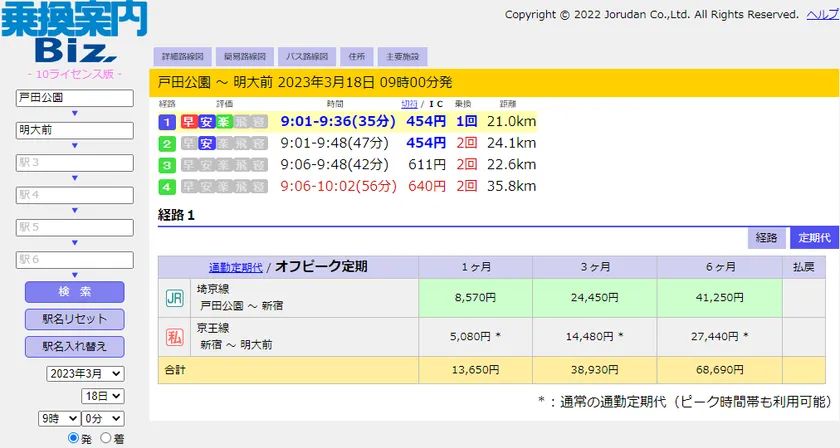Open the 通勤定期代 link
Image resolution: width=840 pixels, height=448 pixels.
click(x=235, y=267)
